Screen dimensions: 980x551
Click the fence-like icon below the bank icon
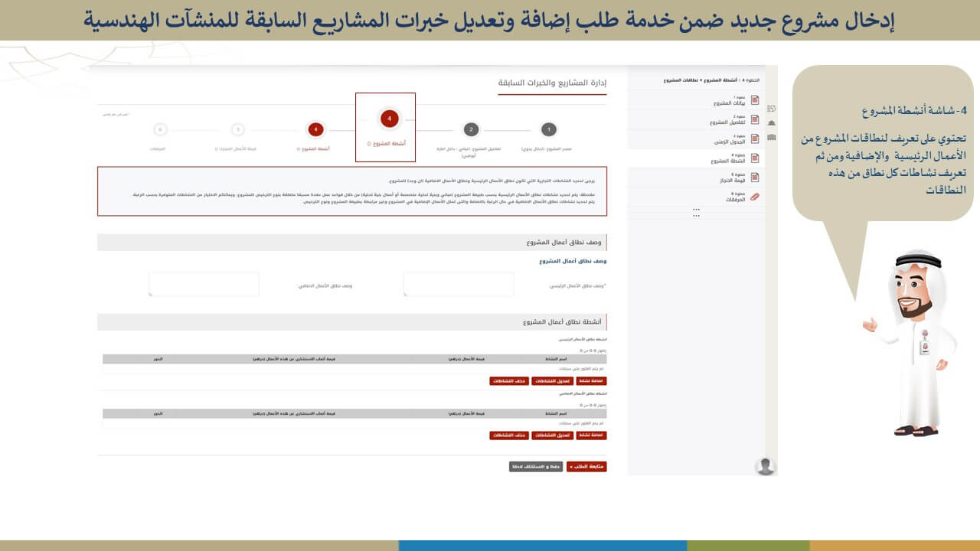(x=771, y=137)
